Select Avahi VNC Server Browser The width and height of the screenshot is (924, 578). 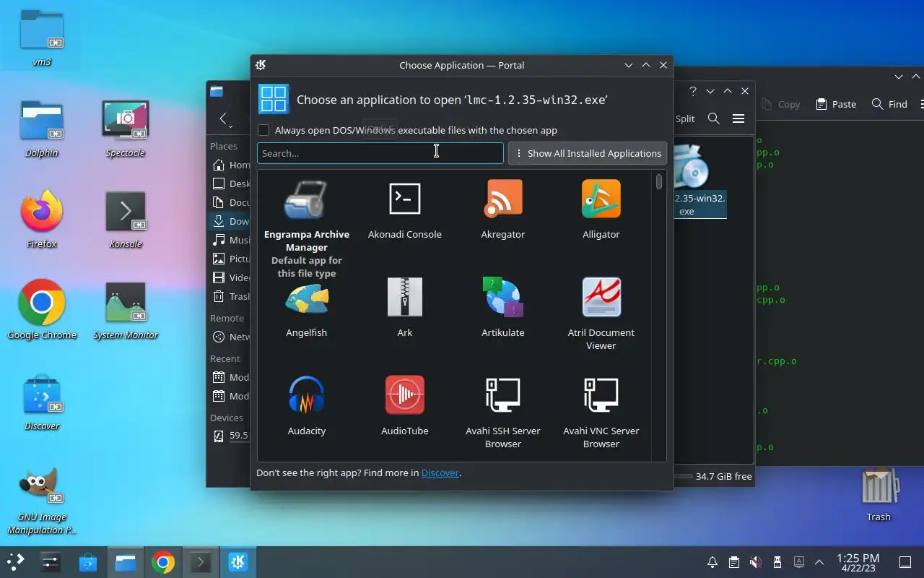(x=601, y=395)
